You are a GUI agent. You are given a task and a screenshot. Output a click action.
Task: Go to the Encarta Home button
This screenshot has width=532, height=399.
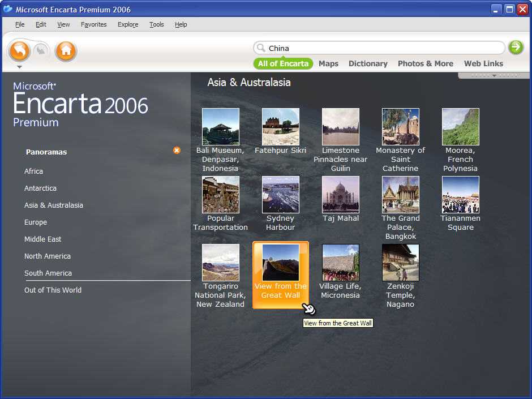pyautogui.click(x=66, y=52)
